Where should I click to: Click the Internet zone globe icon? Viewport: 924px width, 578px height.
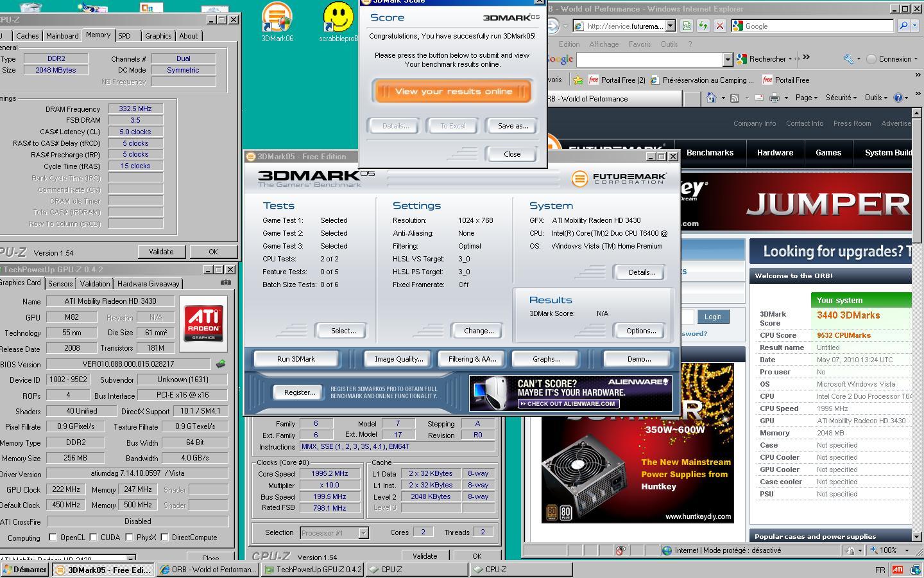click(x=667, y=550)
